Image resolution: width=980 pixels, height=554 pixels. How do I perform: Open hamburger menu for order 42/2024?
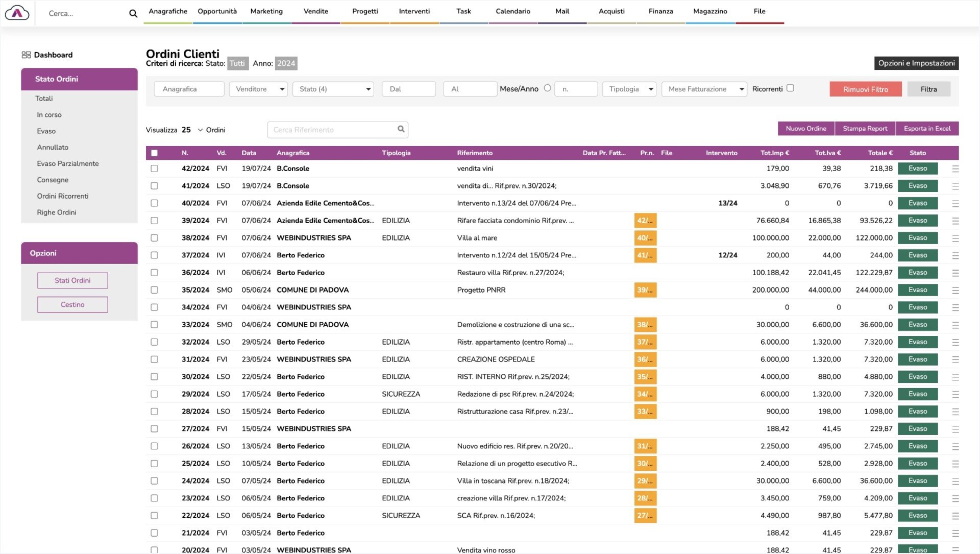tap(955, 169)
